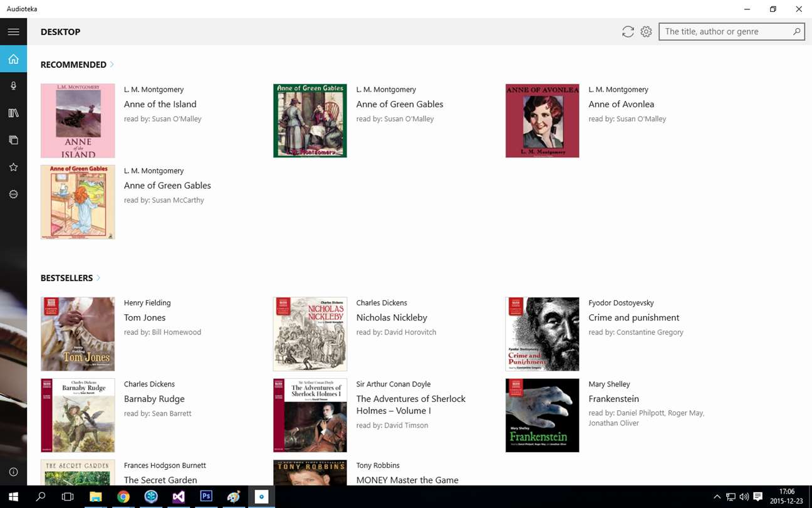Click 'read by: Constantine Gregory'

tap(636, 332)
